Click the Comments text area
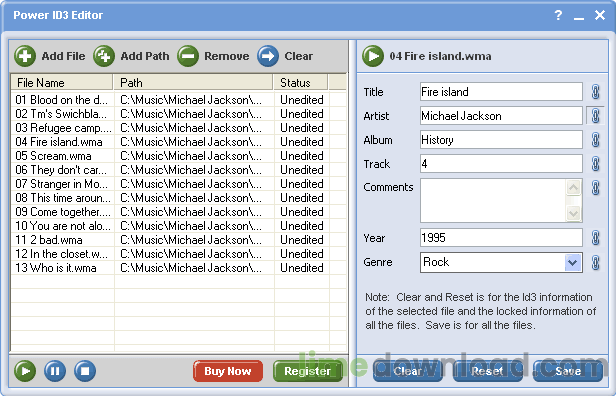This screenshot has height=396, width=616. 493,201
